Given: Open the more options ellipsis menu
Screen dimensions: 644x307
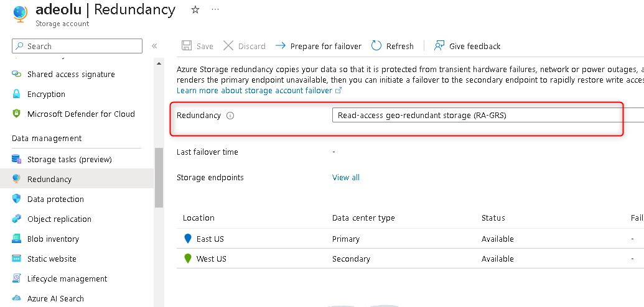Looking at the screenshot, I should (x=215, y=10).
